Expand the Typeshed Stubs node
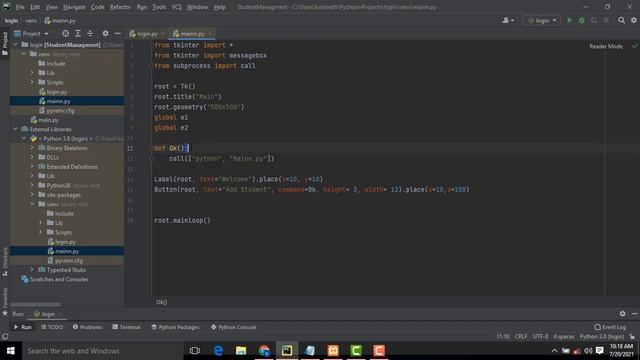 32,270
